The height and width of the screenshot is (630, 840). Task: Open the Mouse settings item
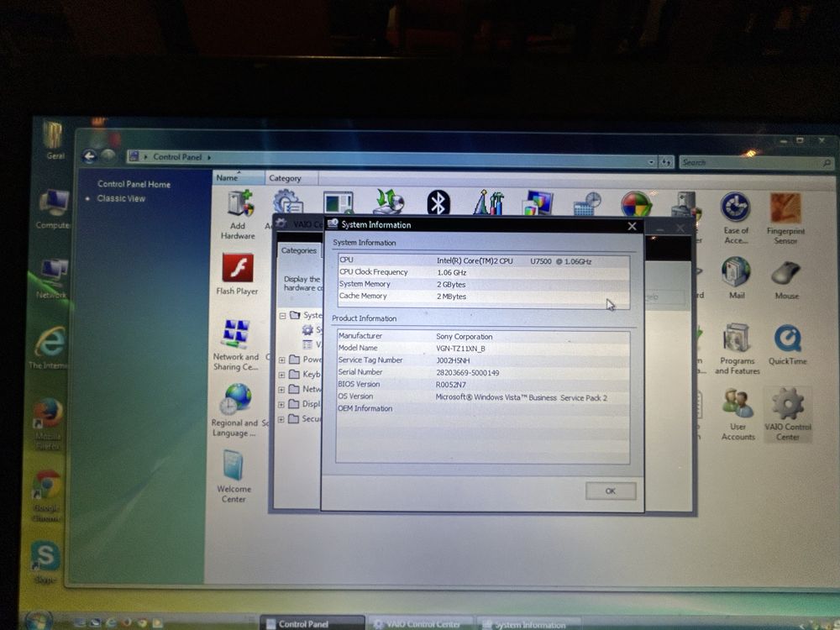coord(786,280)
